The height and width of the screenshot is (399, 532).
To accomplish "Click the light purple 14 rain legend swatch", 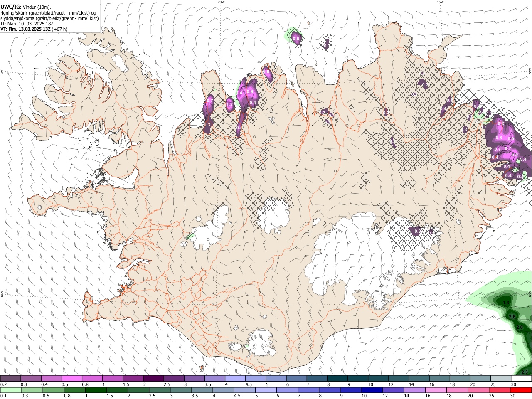I will pyautogui.click(x=414, y=390).
